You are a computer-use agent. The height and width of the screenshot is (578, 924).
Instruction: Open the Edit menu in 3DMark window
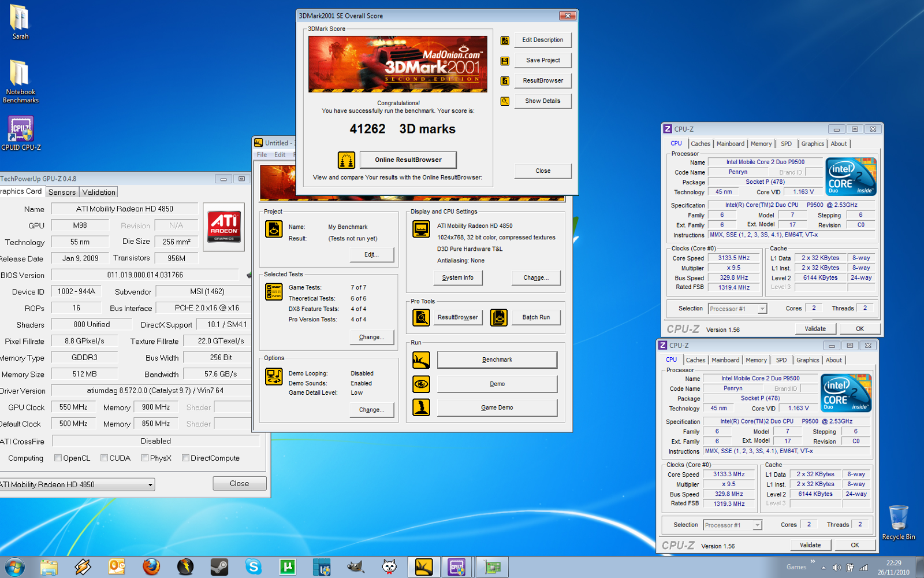(x=280, y=154)
